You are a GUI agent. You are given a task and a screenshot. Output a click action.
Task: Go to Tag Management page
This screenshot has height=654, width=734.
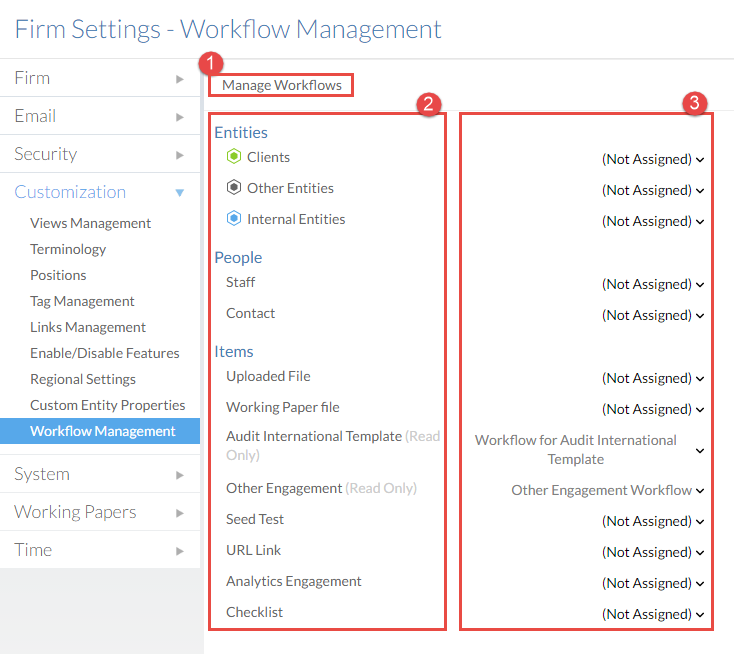coord(82,301)
